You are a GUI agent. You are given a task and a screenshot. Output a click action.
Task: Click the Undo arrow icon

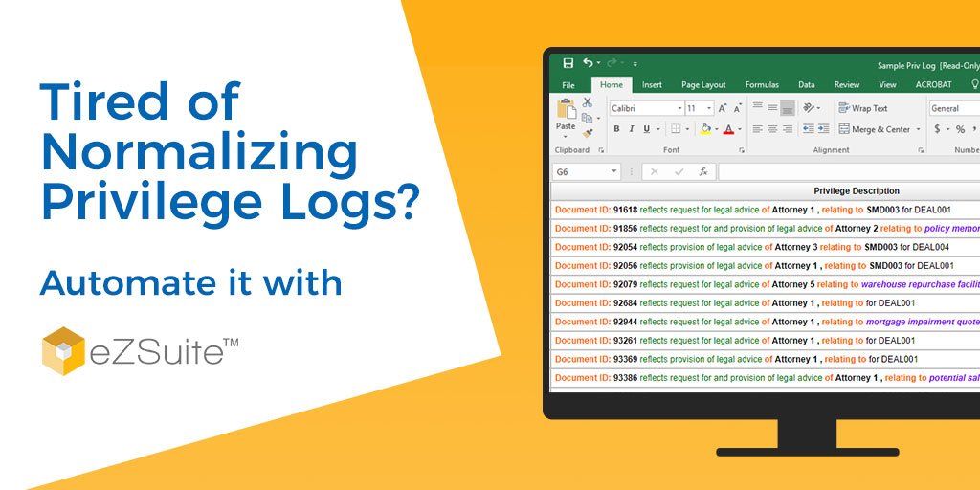pos(589,62)
